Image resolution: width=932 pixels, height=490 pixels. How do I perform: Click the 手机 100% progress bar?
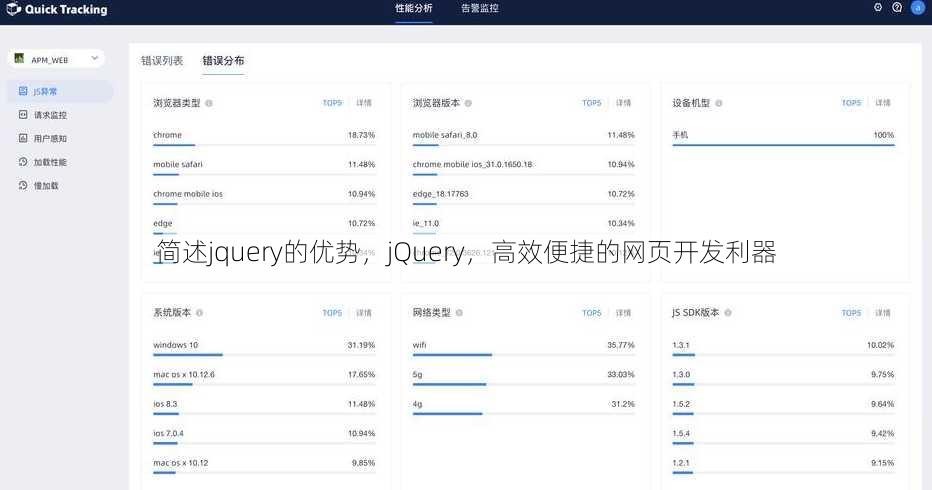click(x=783, y=145)
